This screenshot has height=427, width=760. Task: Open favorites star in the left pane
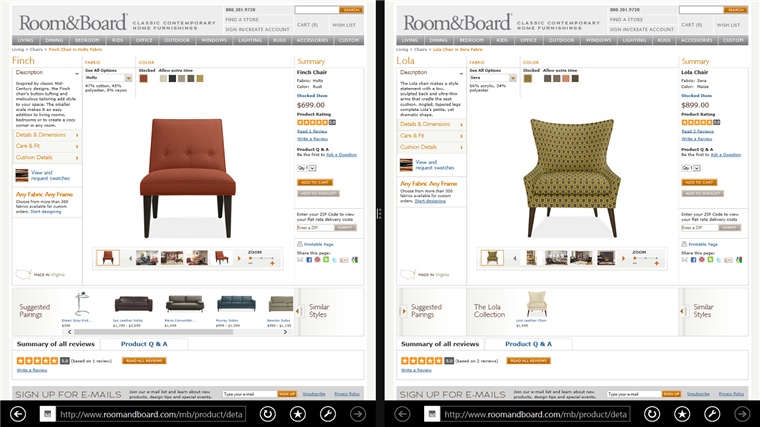298,414
